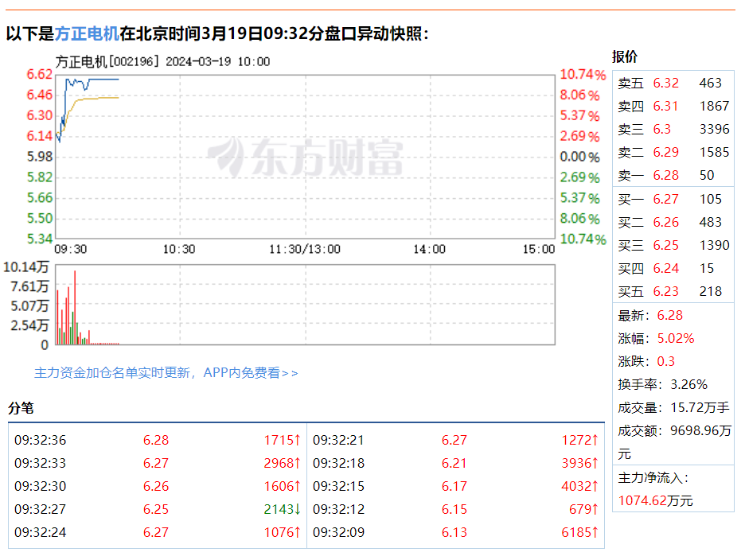Click the 2.54万 volume axis label
This screenshot has width=745, height=560.
coord(29,325)
